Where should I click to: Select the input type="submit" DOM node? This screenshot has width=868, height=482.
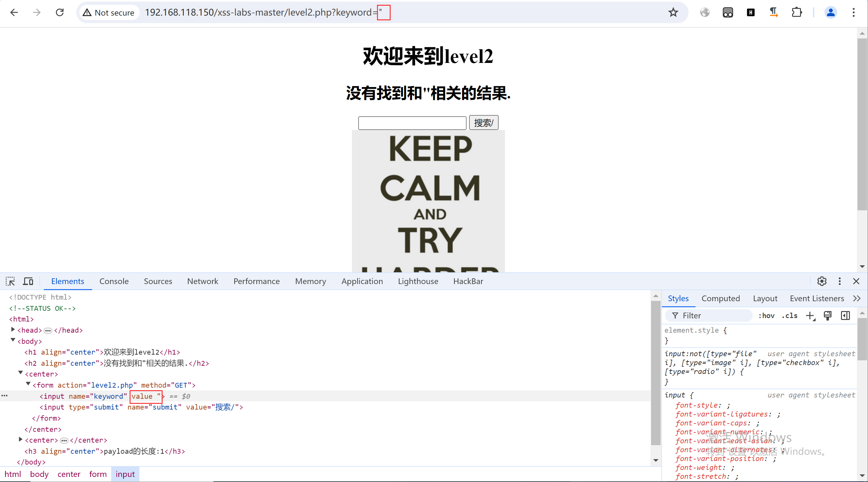[x=141, y=407]
